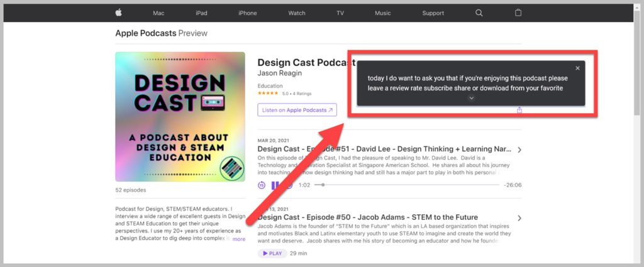Go to the TV menu item
Screen dimensions: 644x267
(x=340, y=13)
